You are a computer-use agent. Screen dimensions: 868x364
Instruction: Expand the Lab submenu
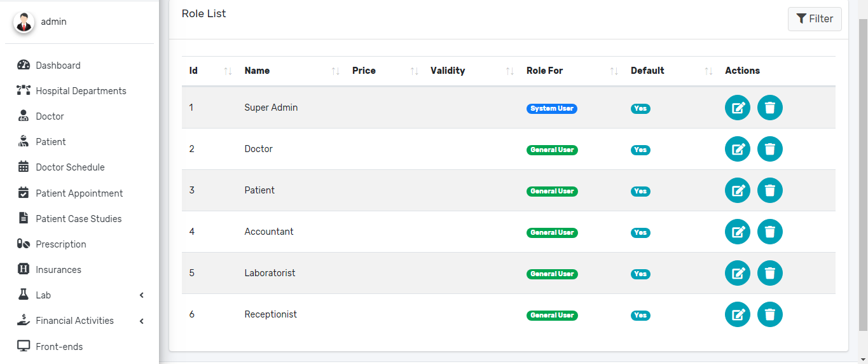click(x=142, y=295)
